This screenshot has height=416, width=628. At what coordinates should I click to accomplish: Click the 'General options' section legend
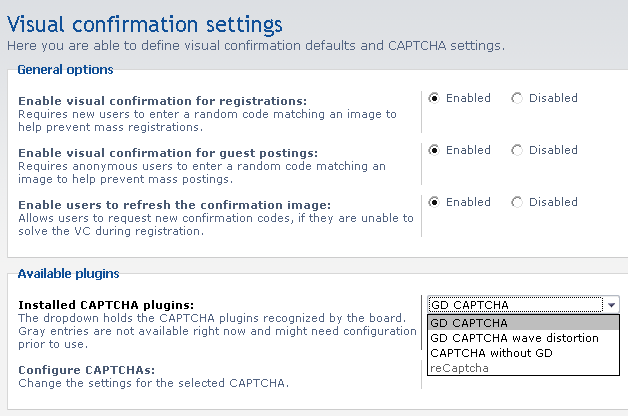65,69
